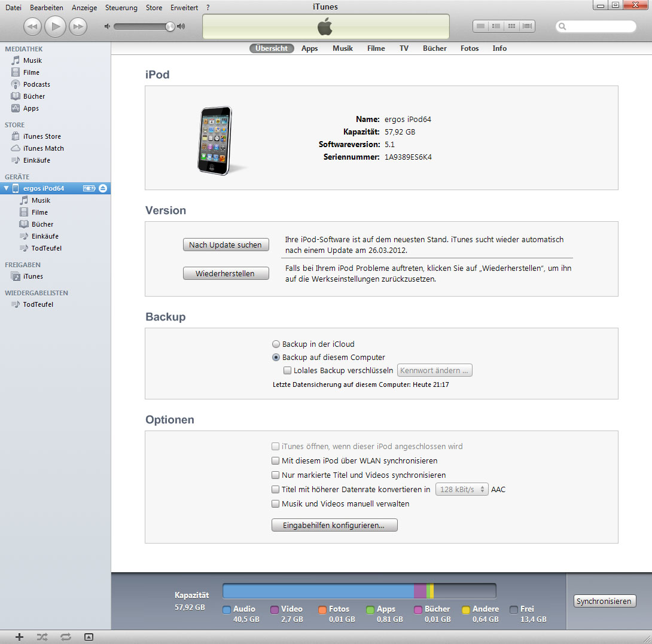Mute using the low-volume speaker icon
The height and width of the screenshot is (644, 652).
point(107,26)
